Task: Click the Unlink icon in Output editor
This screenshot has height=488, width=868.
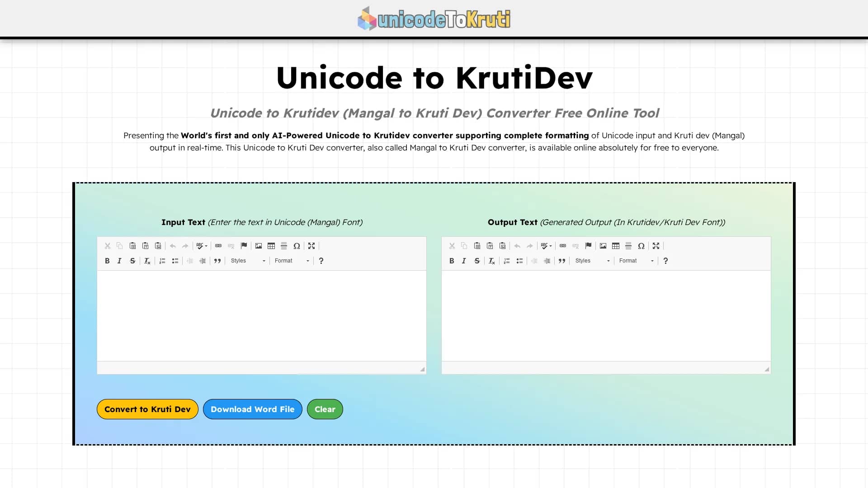Action: [576, 246]
